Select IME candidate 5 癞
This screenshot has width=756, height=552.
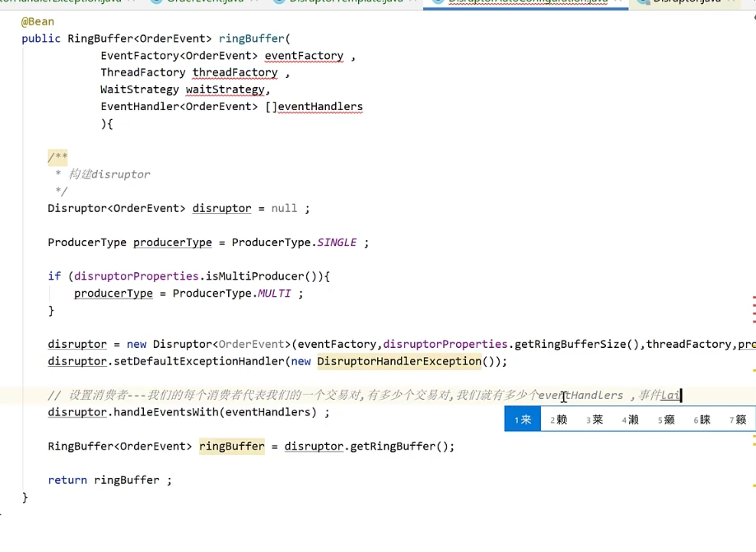[x=666, y=420]
